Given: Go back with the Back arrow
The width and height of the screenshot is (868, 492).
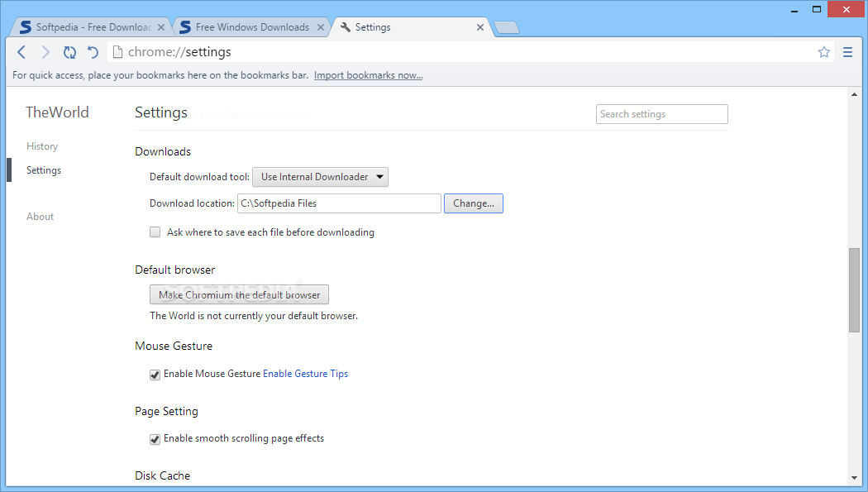Looking at the screenshot, I should 21,52.
